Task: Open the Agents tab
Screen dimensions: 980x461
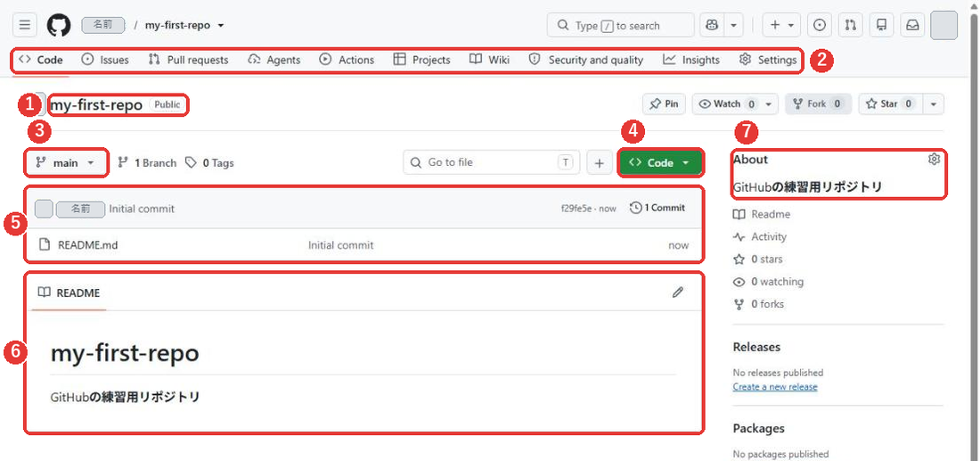Action: click(x=274, y=60)
